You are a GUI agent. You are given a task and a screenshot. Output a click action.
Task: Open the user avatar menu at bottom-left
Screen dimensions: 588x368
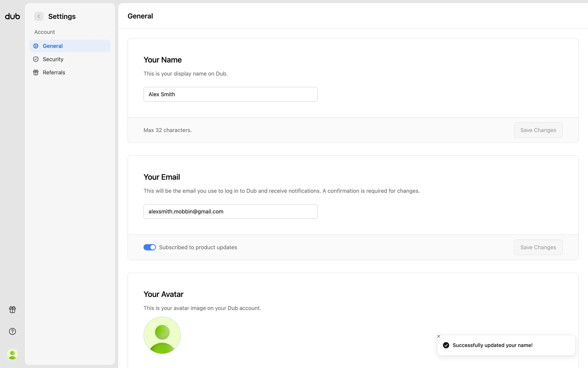coord(13,354)
